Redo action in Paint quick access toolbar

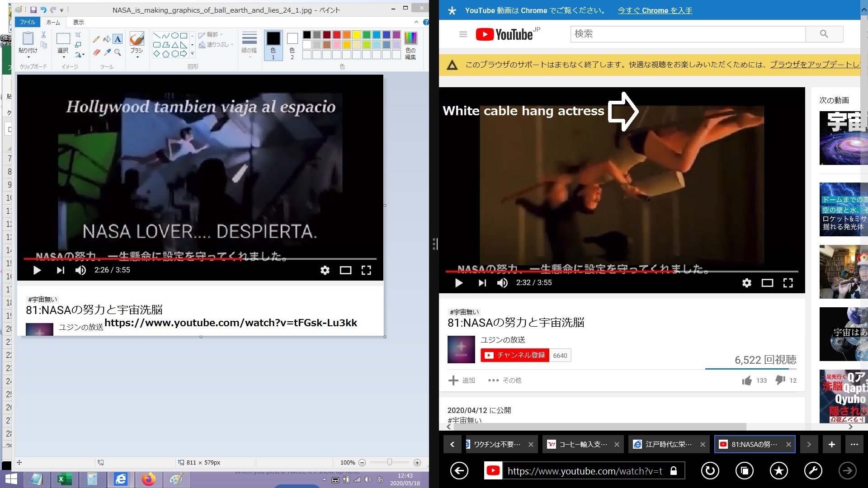point(53,9)
